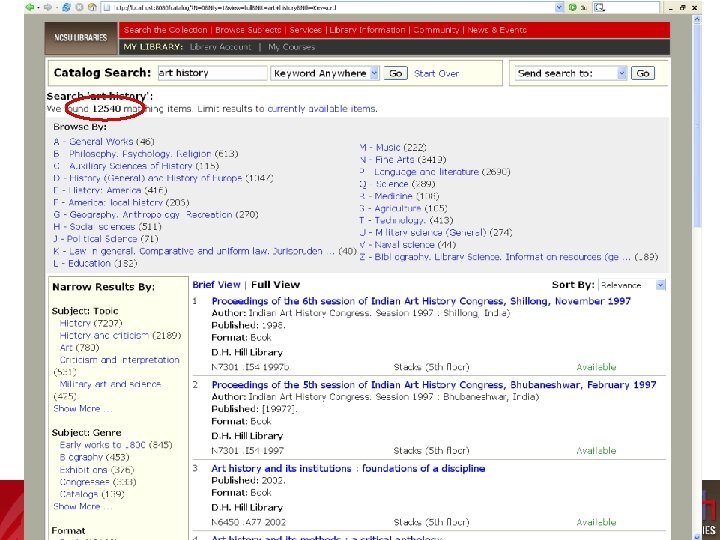Narrow by Early works to 1800 genre
This screenshot has height=540, width=720.
pyautogui.click(x=102, y=445)
